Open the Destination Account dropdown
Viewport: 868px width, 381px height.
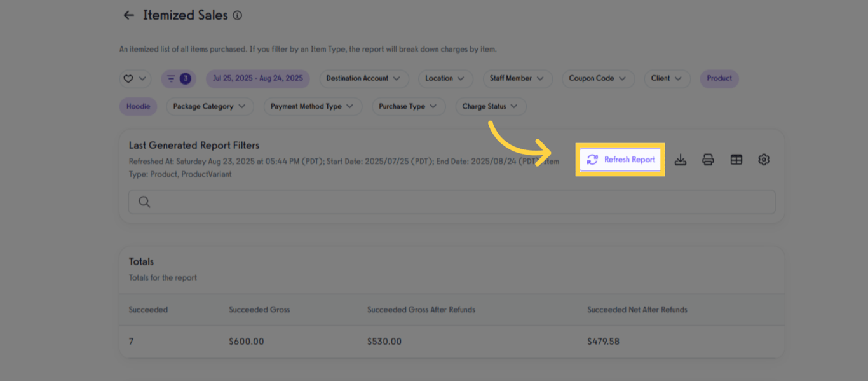click(363, 78)
